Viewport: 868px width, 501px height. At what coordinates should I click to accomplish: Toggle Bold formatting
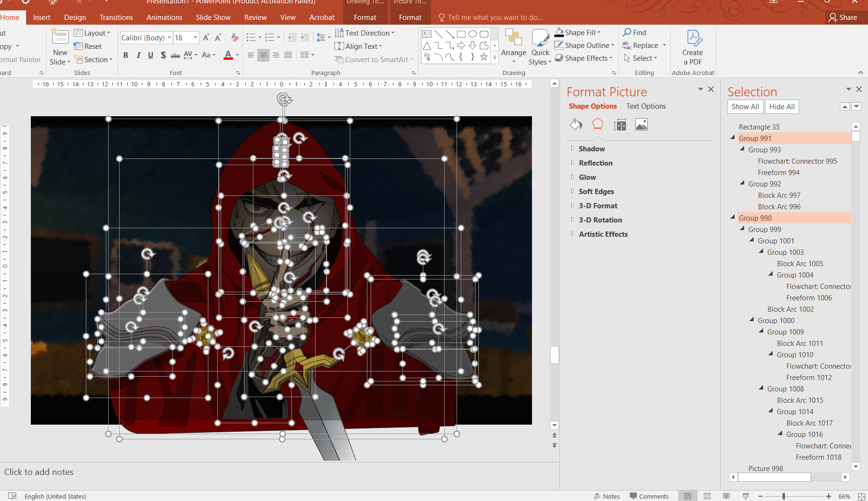coord(126,55)
